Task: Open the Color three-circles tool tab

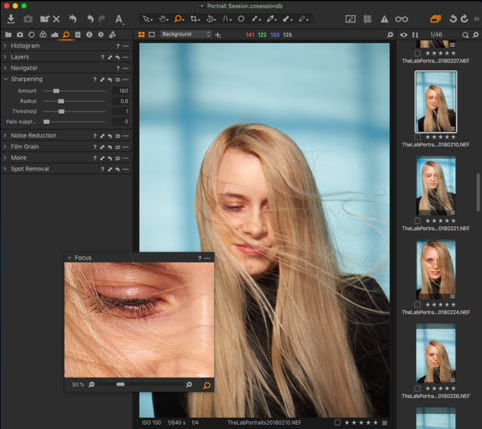Action: 43,34
